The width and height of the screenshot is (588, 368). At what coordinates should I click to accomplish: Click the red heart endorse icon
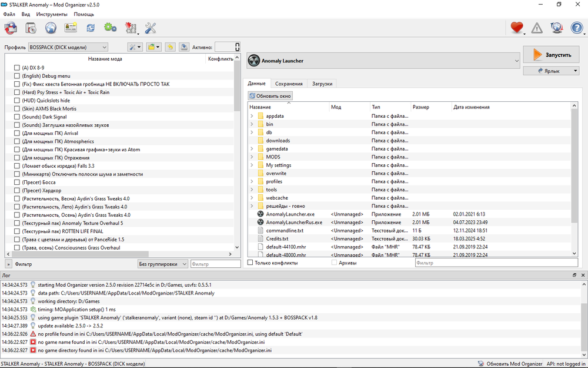[516, 28]
